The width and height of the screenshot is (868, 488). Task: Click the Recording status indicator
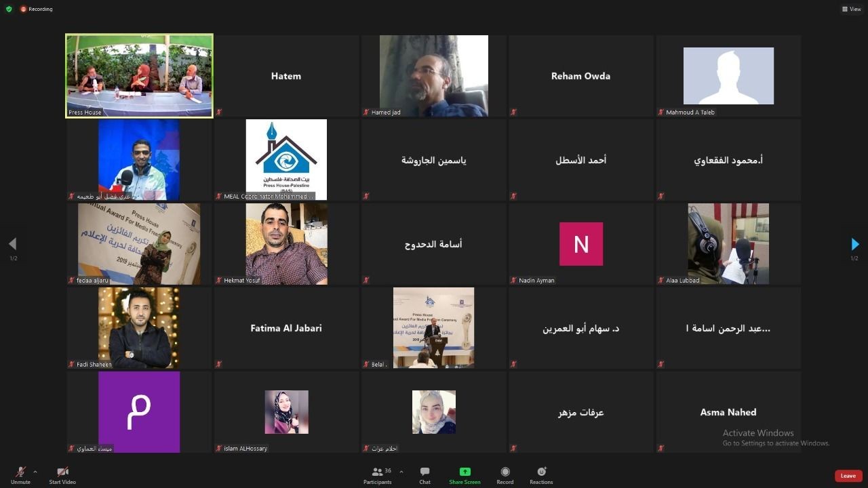(x=37, y=9)
